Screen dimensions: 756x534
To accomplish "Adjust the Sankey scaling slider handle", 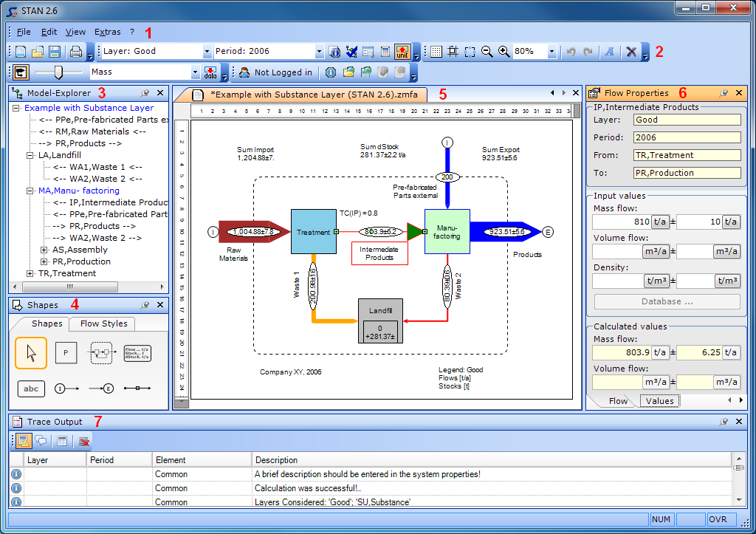I will pyautogui.click(x=58, y=72).
